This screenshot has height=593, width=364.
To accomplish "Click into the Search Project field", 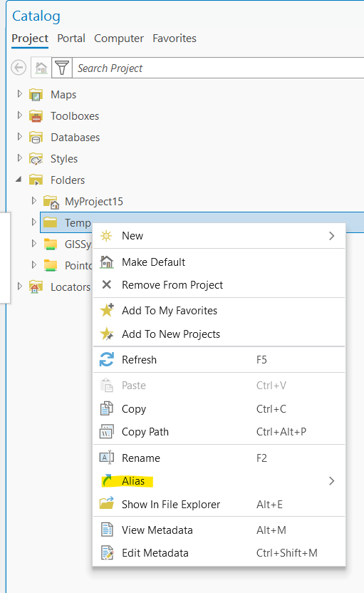I will 218,68.
